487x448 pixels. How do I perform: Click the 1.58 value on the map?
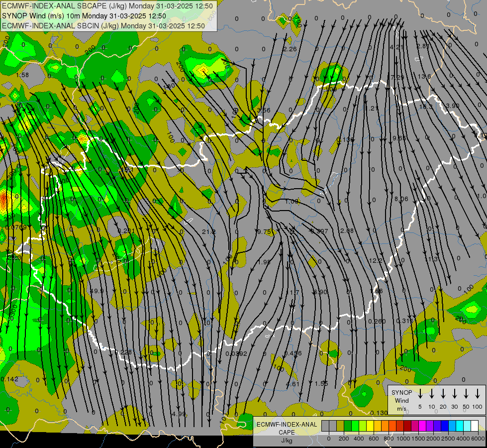[x=22, y=75]
